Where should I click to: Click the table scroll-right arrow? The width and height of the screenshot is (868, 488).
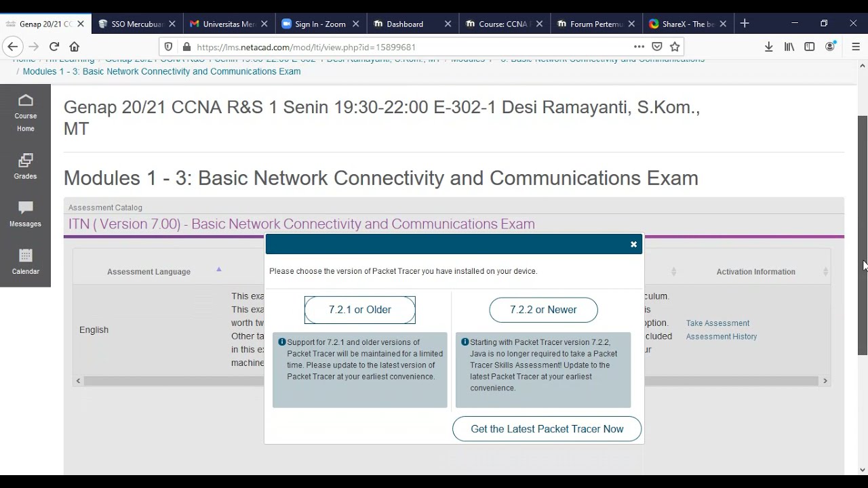825,381
